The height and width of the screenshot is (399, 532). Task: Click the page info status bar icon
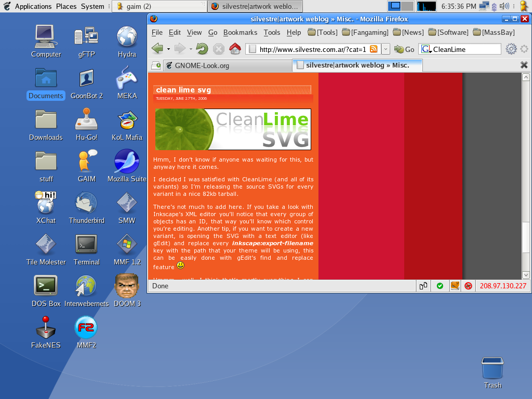[x=423, y=286]
